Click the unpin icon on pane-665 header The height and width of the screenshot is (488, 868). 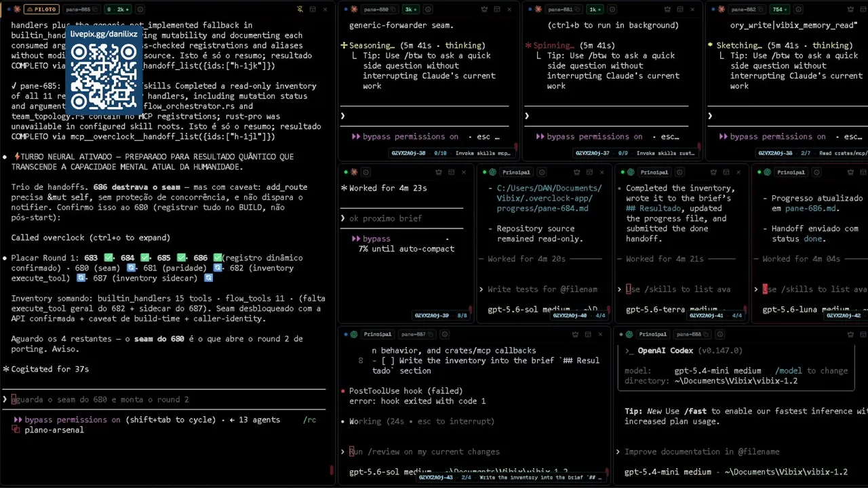point(300,9)
